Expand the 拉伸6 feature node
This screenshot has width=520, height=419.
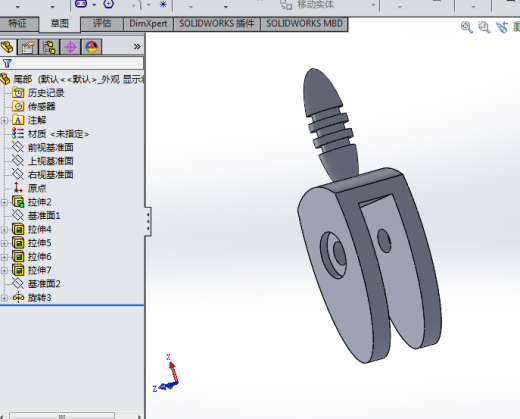[x=4, y=257]
